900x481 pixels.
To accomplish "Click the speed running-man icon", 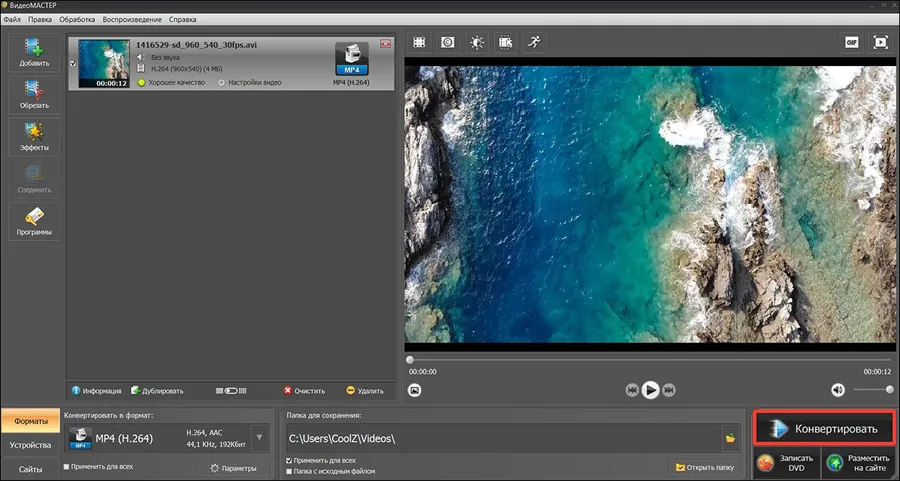I will pos(534,42).
